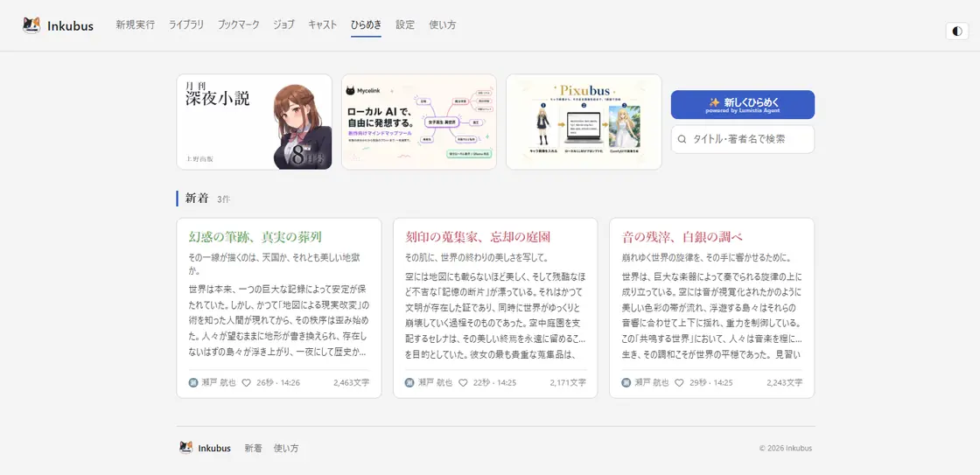Like the 音の残滓 story with heart icon
The image size is (980, 475).
(x=679, y=382)
